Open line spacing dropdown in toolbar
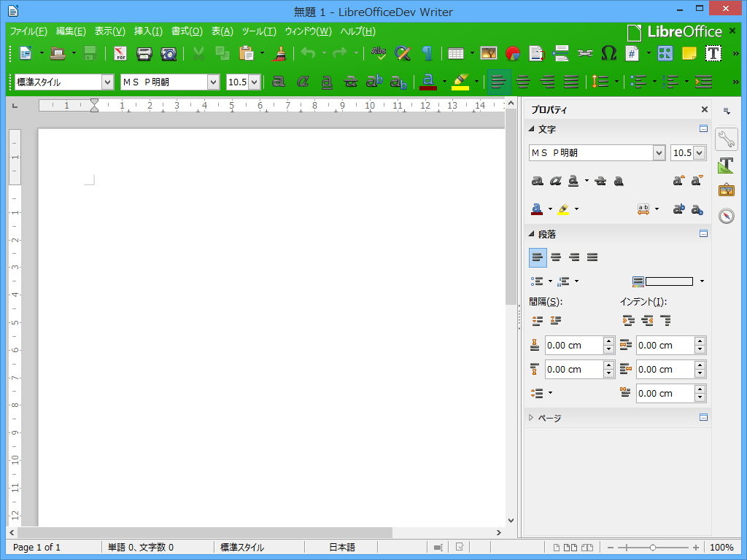The image size is (747, 560). click(x=617, y=82)
